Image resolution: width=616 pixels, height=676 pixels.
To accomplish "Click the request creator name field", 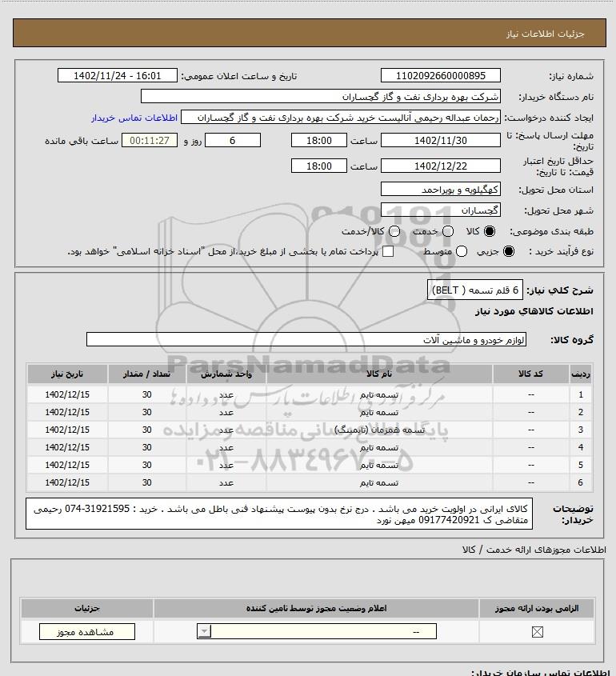I will [341, 118].
